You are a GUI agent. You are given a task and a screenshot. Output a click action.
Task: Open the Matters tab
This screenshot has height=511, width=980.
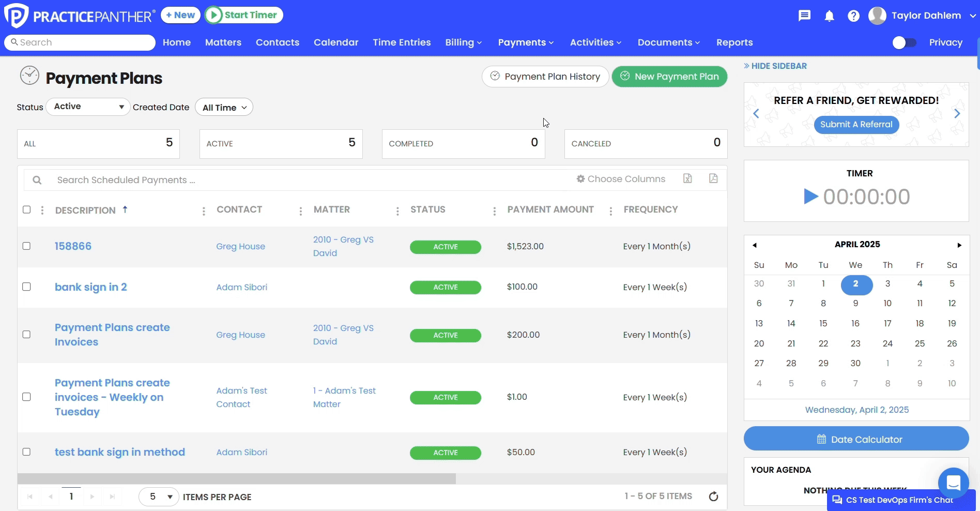click(223, 42)
